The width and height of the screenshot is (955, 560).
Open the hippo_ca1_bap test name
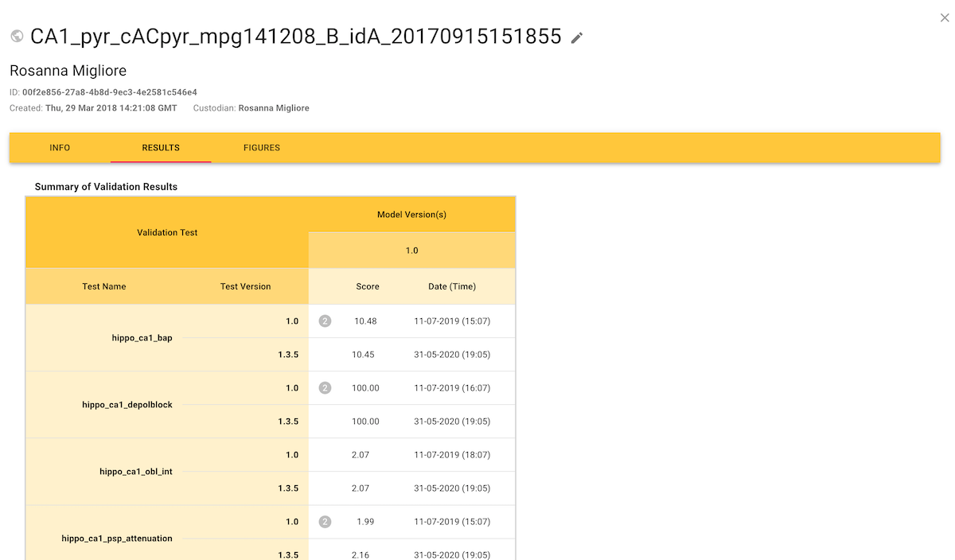pyautogui.click(x=142, y=338)
